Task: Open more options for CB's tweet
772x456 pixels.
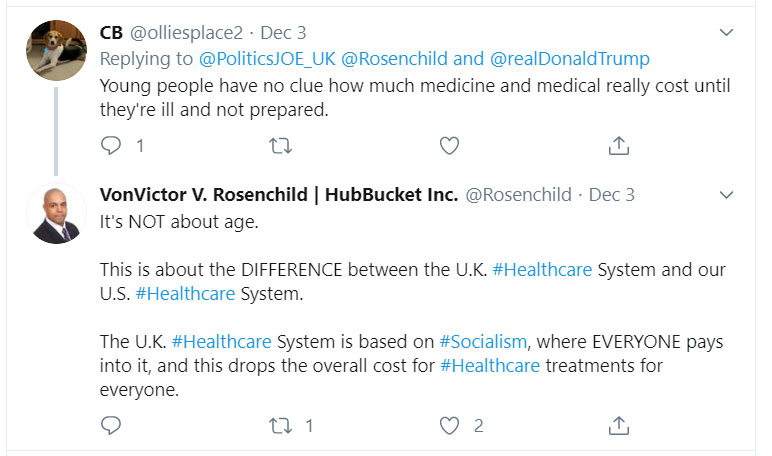Action: 727,33
